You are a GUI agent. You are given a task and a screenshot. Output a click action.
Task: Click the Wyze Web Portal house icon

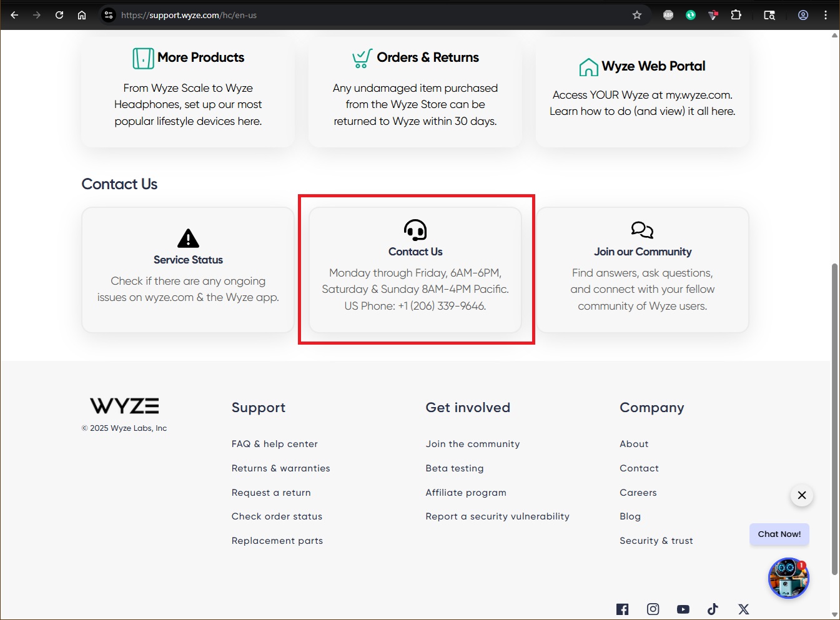588,67
